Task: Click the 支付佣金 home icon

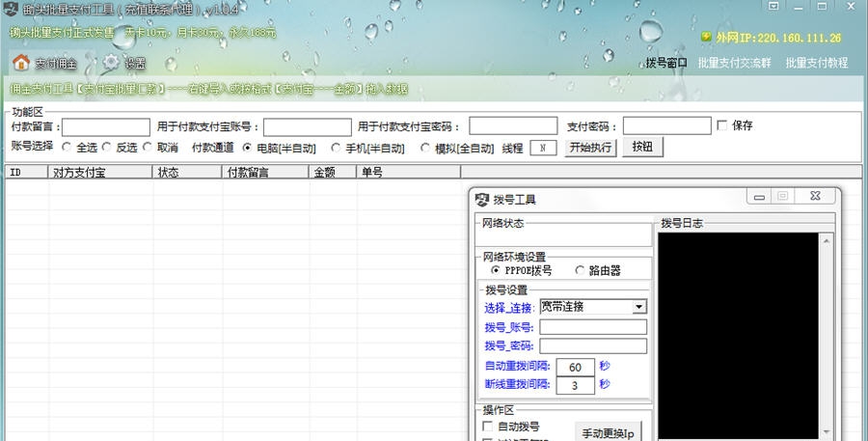Action: (x=20, y=64)
